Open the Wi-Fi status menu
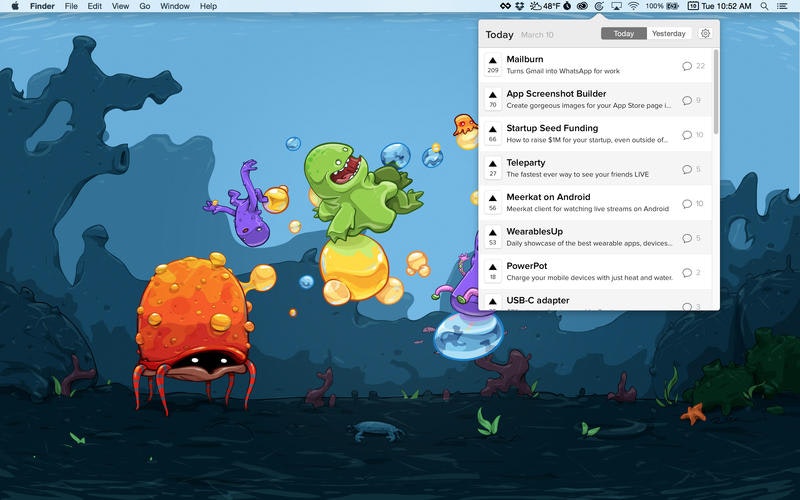800x500 pixels. 633,6
